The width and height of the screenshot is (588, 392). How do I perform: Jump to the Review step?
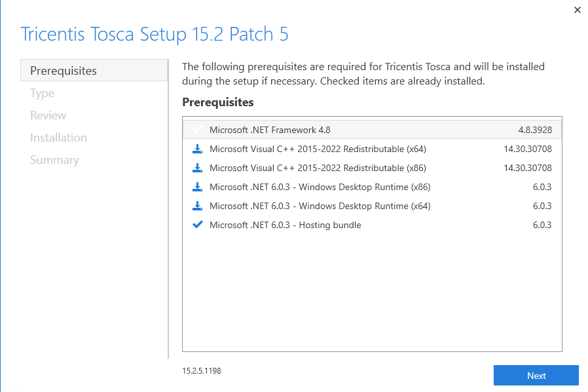pos(48,115)
